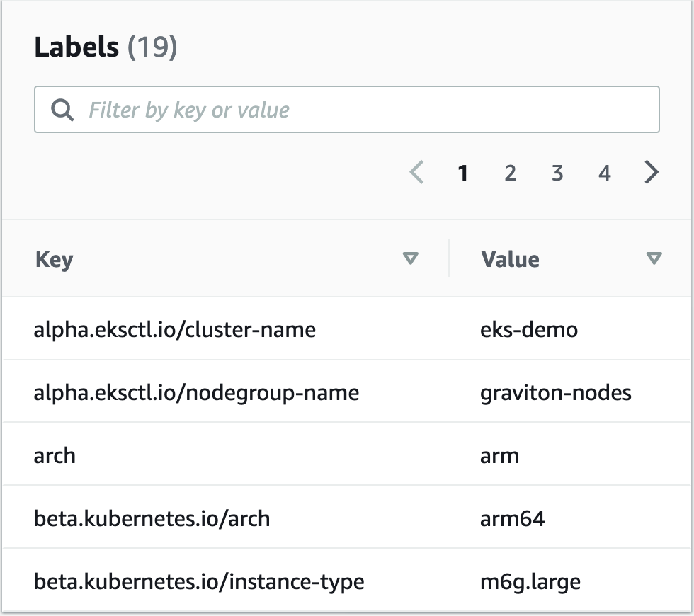Click the beta.kubernetes.io/arch label key
This screenshot has height=616, width=694.
tap(152, 518)
